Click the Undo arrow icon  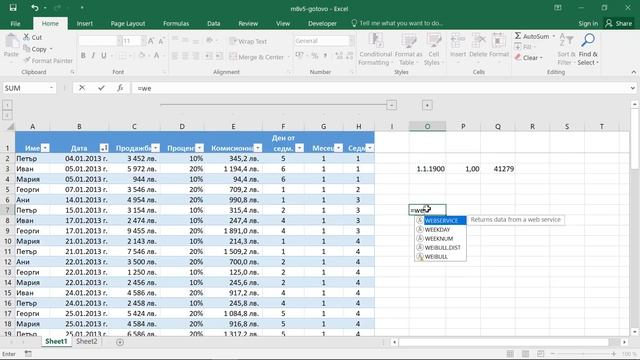pyautogui.click(x=35, y=8)
